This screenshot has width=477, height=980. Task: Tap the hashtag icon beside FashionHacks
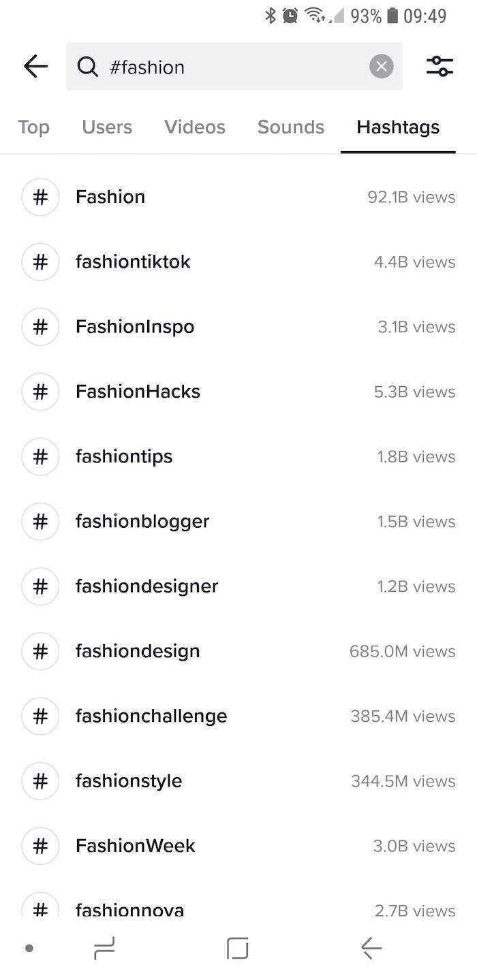40,392
